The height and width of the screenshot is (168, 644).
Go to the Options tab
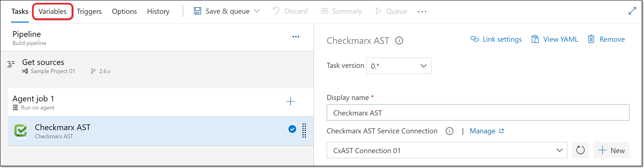pyautogui.click(x=124, y=11)
